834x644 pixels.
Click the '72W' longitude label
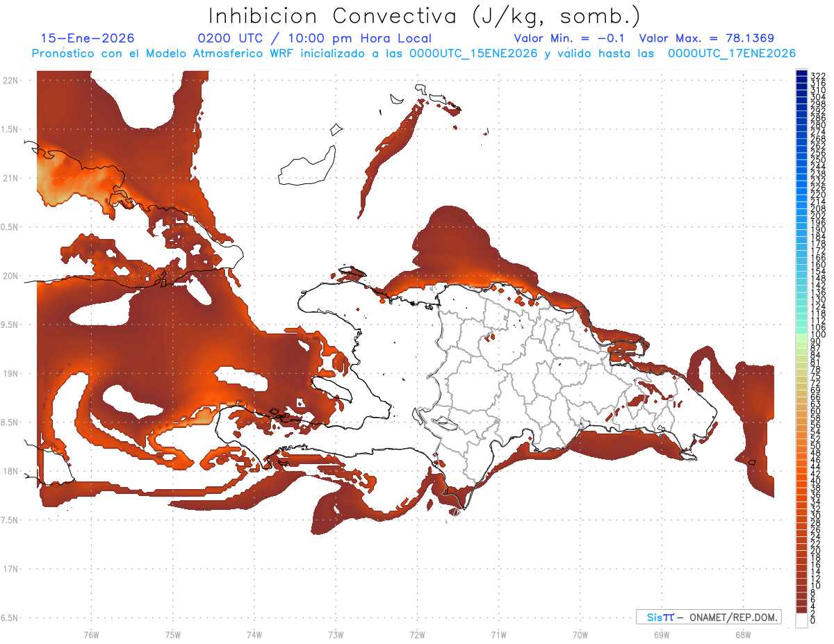click(x=417, y=635)
